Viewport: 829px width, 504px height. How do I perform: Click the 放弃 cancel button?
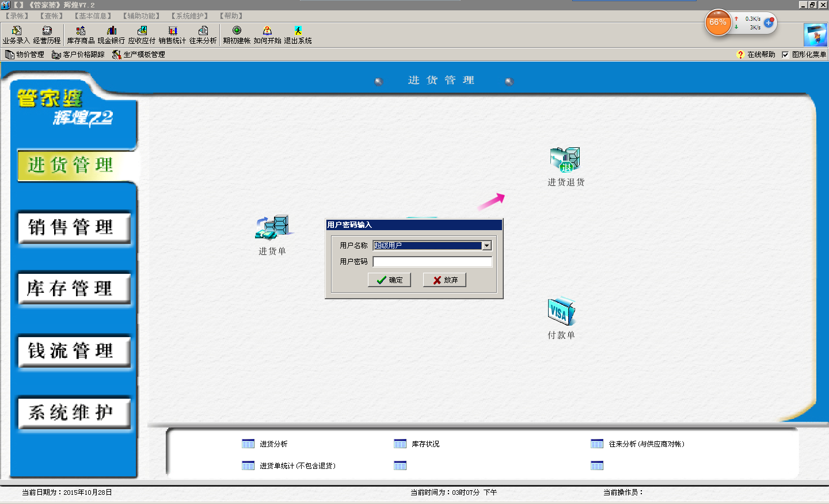[444, 280]
